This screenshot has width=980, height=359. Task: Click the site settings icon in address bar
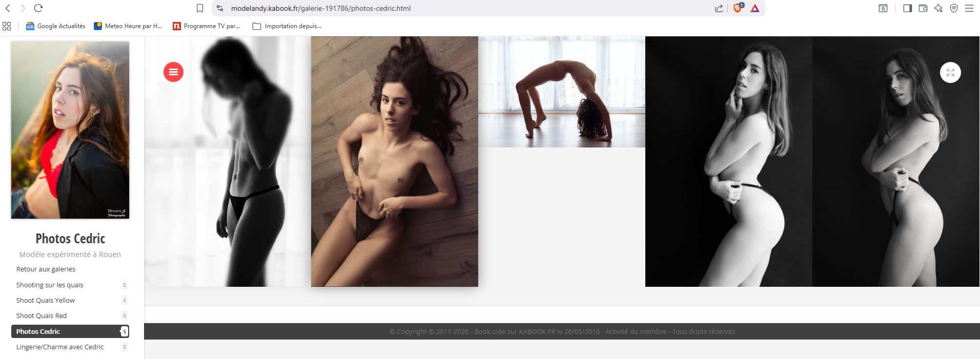click(220, 8)
